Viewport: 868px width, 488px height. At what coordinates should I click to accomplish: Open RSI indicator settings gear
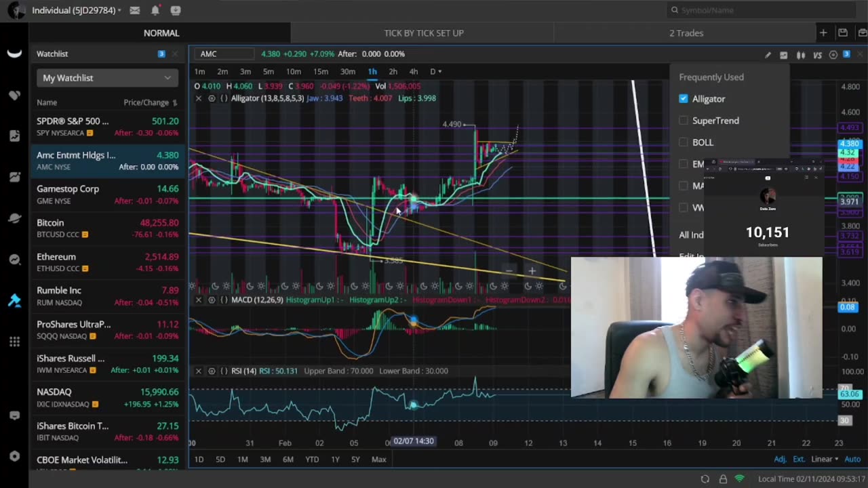(x=212, y=371)
